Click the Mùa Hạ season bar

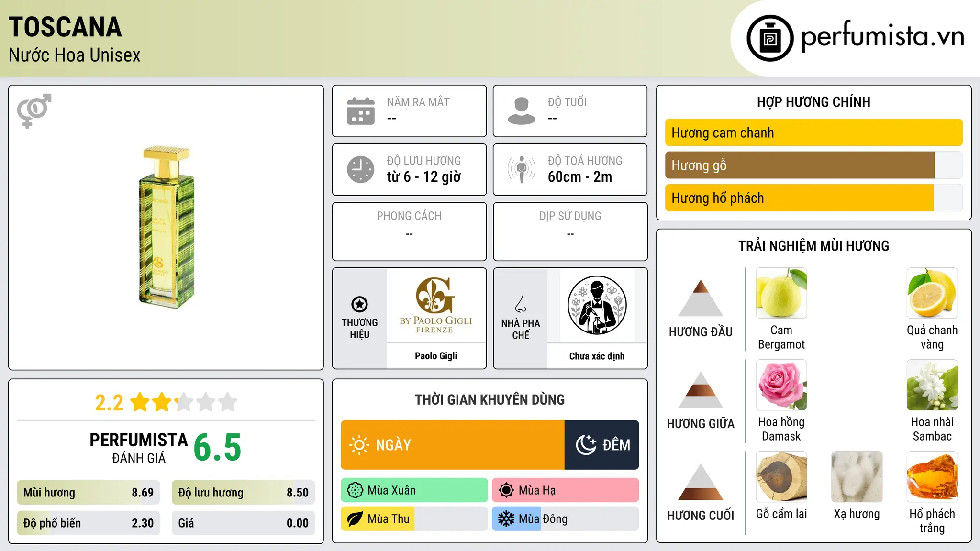point(566,490)
